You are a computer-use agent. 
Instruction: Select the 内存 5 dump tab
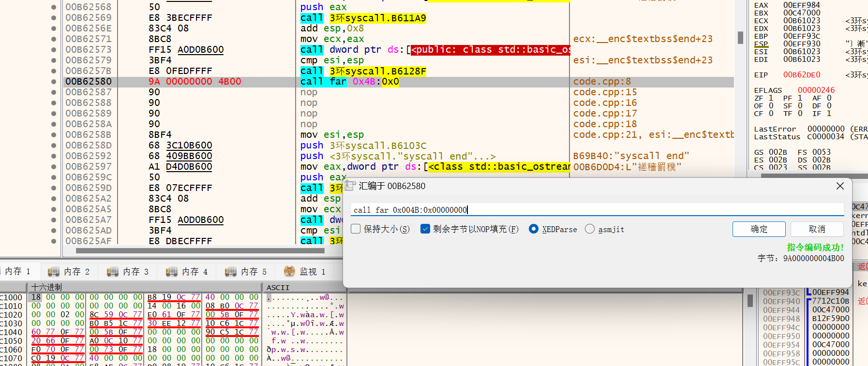(x=245, y=271)
